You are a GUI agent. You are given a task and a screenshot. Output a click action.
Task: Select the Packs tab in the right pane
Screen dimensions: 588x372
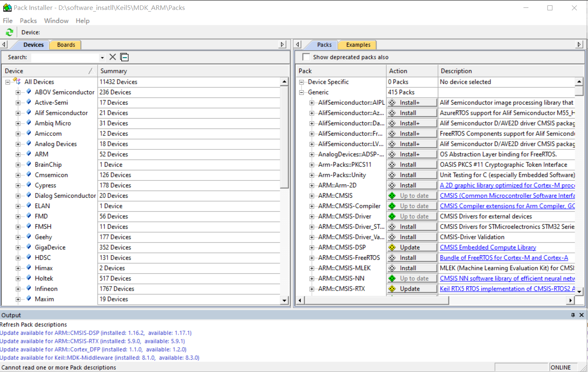(324, 45)
